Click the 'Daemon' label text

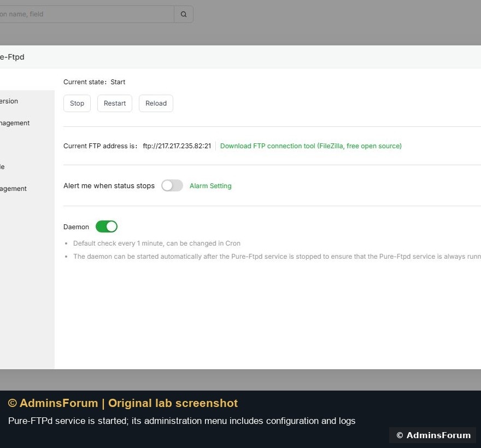76,227
